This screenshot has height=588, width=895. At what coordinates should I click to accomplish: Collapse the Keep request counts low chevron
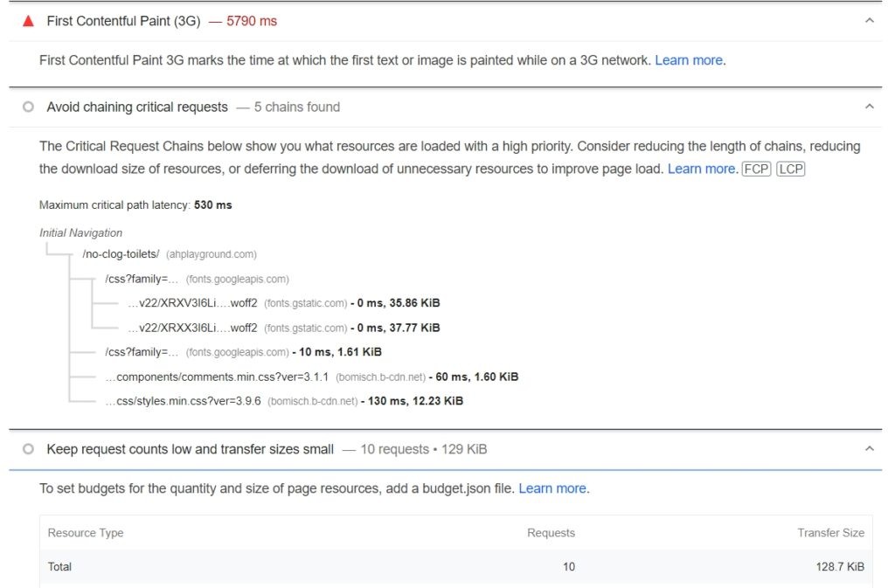pyautogui.click(x=868, y=449)
